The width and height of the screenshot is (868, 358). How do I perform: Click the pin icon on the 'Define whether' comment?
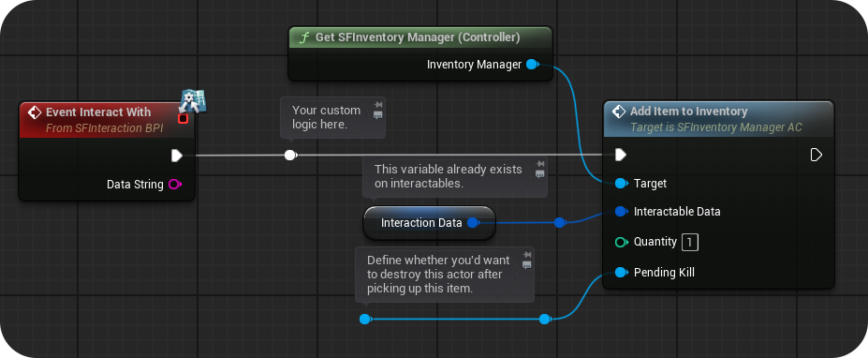tap(527, 254)
